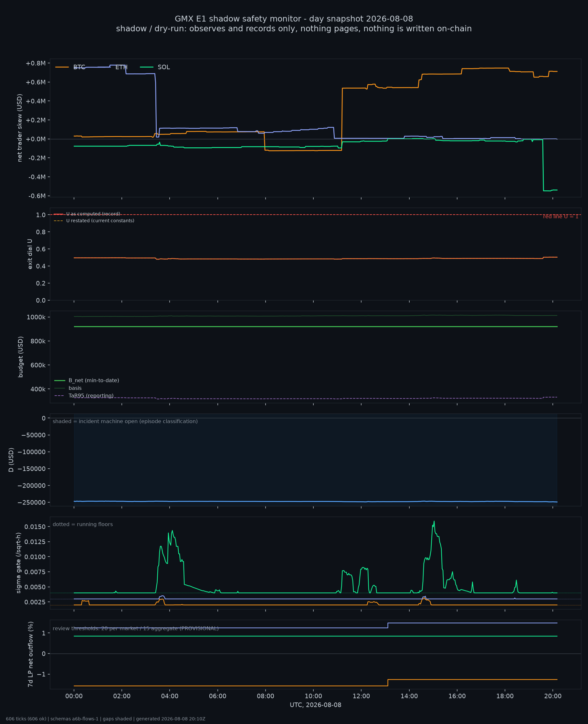Click the '16:00' time axis tick
588x724 pixels.
(457, 697)
